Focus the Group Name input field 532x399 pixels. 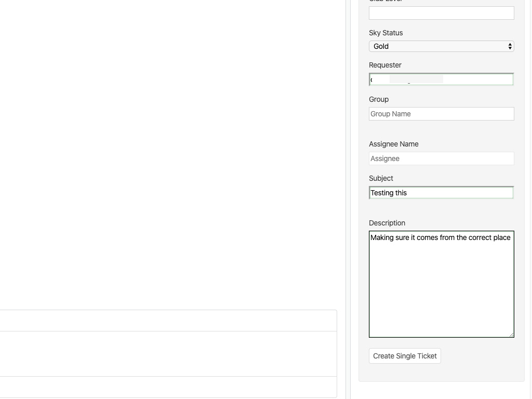coord(441,114)
